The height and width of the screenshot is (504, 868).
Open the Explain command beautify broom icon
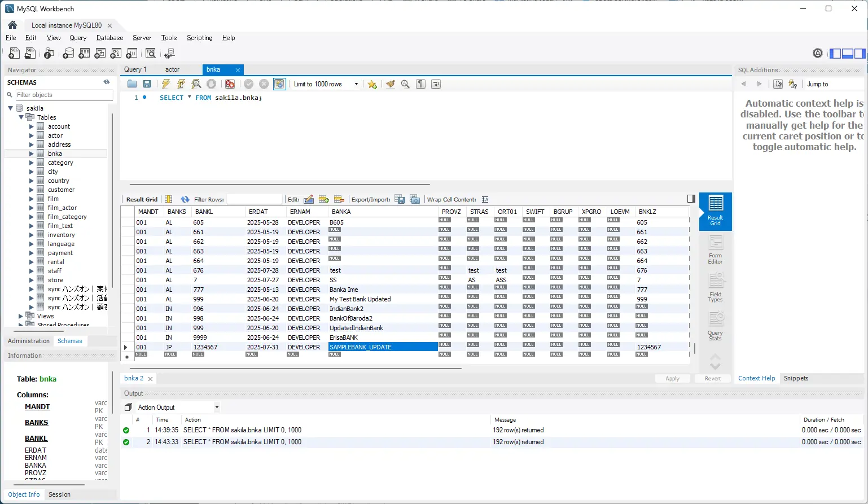(390, 84)
